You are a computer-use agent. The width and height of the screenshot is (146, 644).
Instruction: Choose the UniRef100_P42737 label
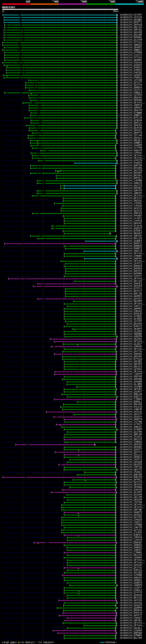coord(131,90)
